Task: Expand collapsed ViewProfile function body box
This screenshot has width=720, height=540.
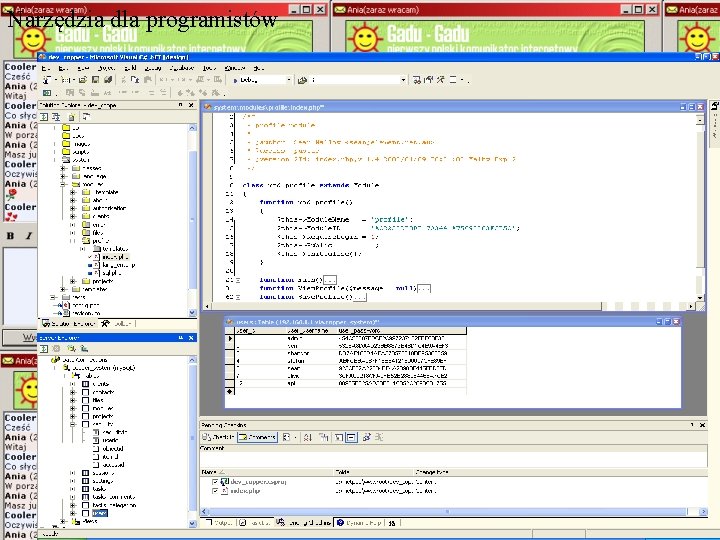Action: [x=424, y=288]
